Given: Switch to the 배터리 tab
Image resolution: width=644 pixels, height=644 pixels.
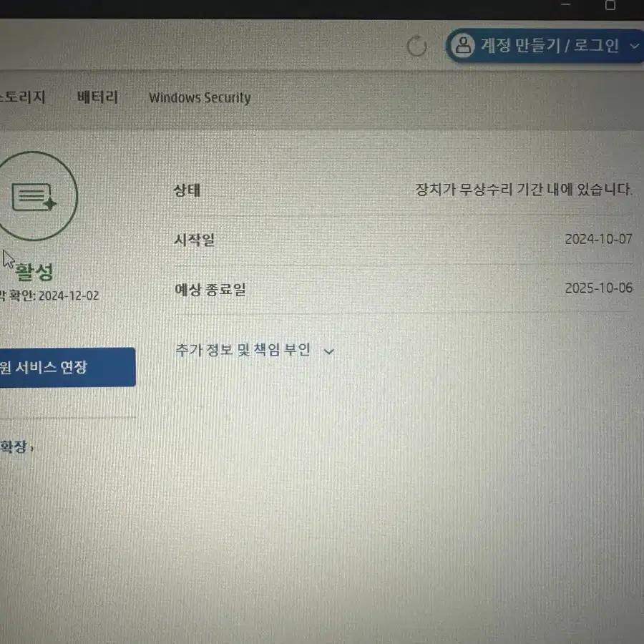Looking at the screenshot, I should [x=98, y=97].
